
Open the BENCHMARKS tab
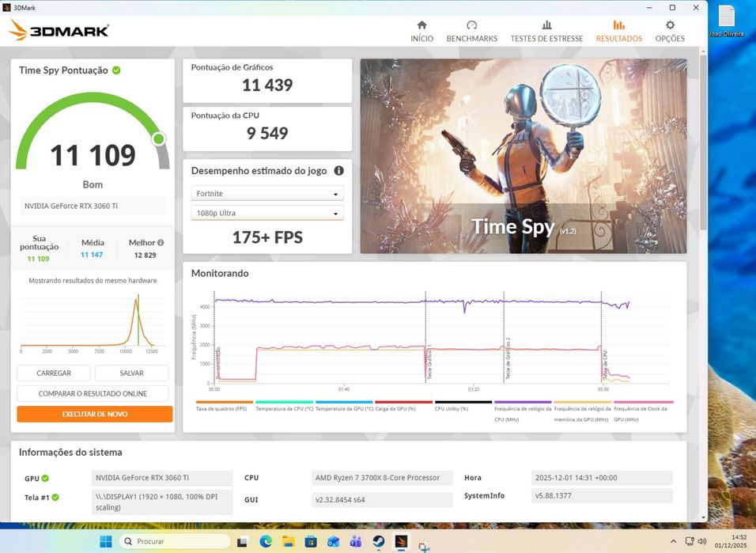click(x=471, y=32)
